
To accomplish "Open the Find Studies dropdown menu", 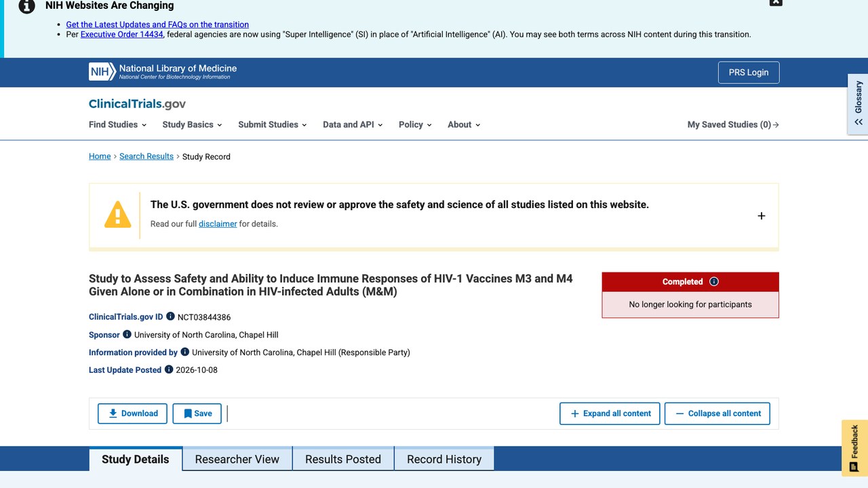I will tap(118, 125).
